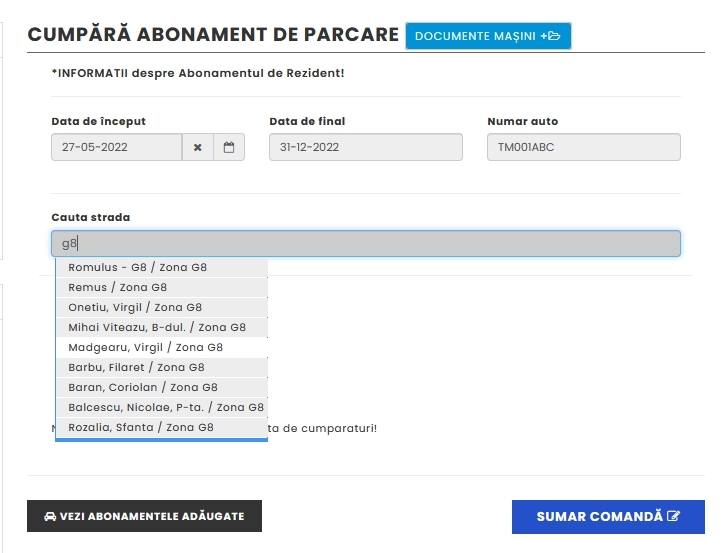Select Mihai Viteazu, B-dul. / Zona G8

click(162, 327)
